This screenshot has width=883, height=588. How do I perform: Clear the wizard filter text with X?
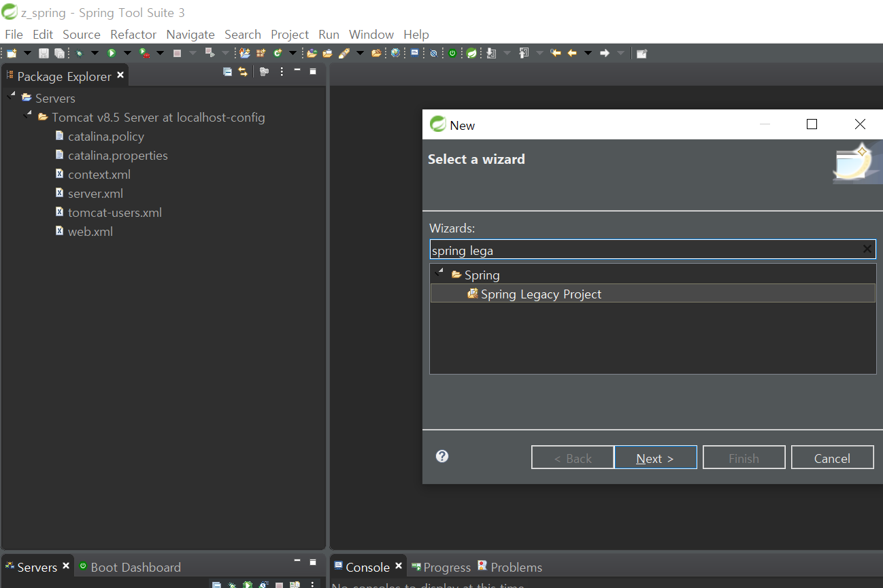pos(867,249)
